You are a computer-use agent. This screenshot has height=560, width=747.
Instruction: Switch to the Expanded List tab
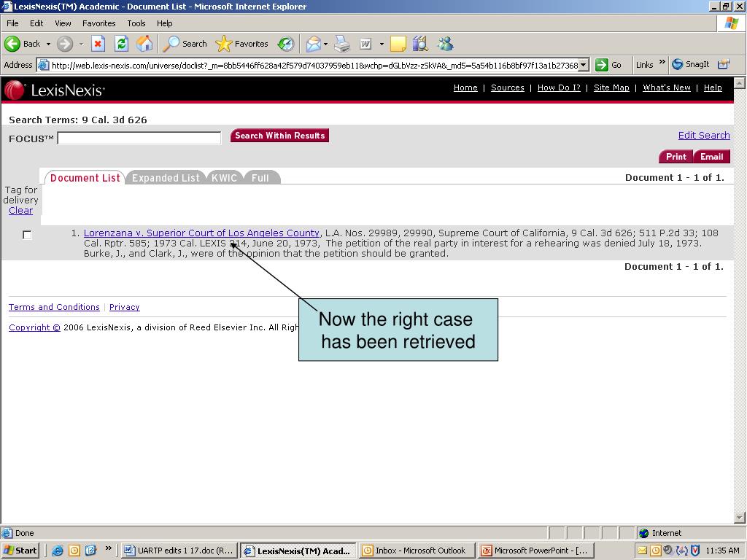[x=166, y=178]
